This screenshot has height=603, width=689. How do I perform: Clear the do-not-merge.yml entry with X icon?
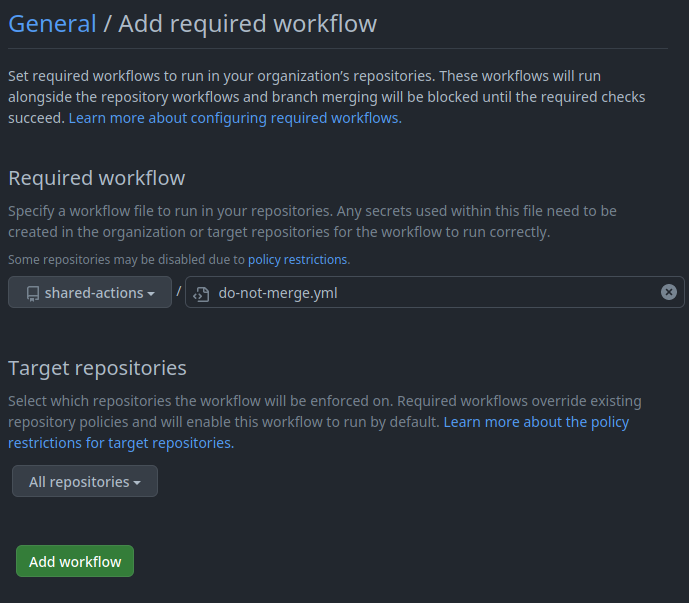point(669,292)
